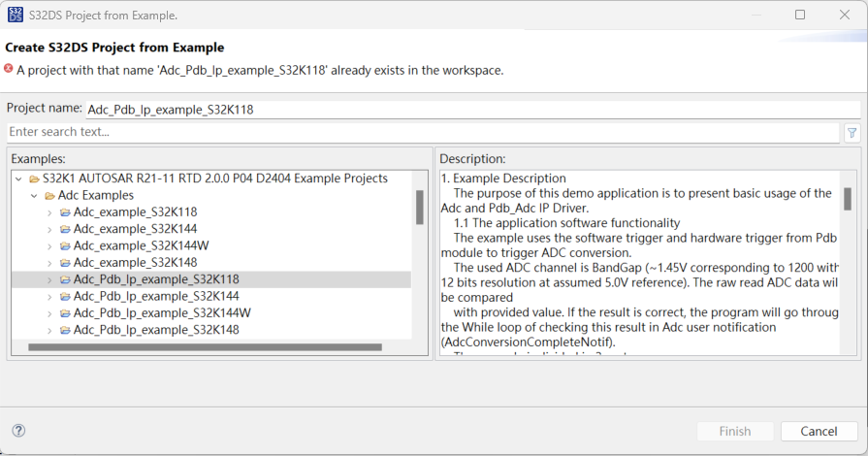Click the '(AdcConversionCompleteNotif).' text
This screenshot has height=456, width=868.
(529, 342)
